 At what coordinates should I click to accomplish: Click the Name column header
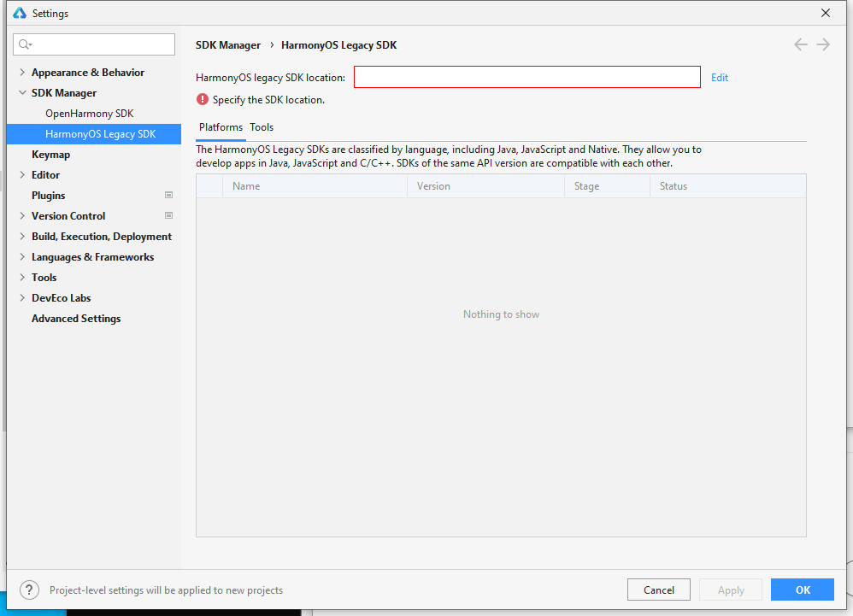[315, 186]
